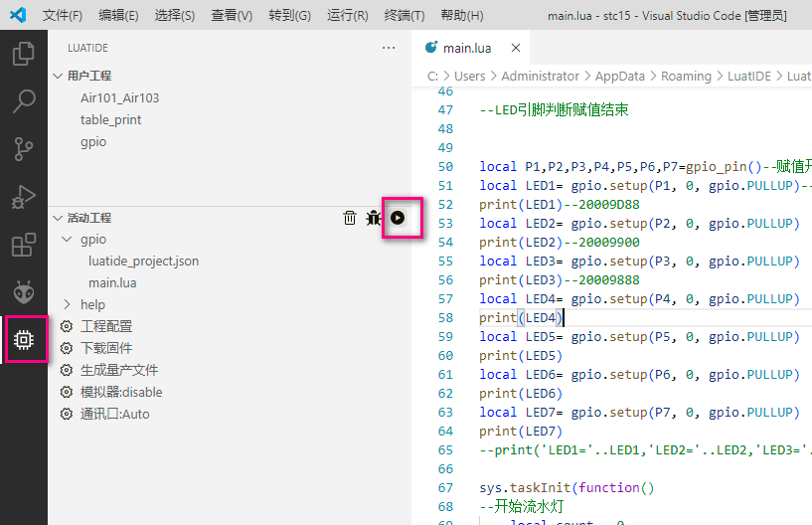Click LuatIDE in the breadcrumb
The width and height of the screenshot is (812, 525).
click(749, 77)
